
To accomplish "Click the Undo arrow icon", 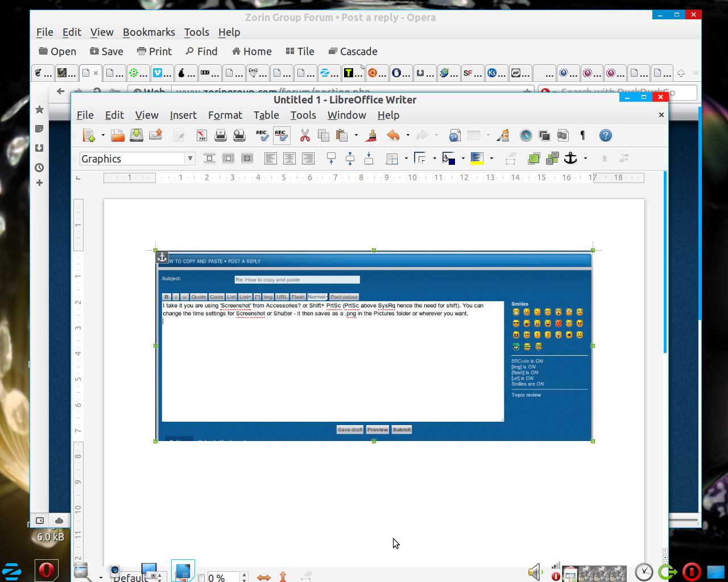I will point(392,135).
